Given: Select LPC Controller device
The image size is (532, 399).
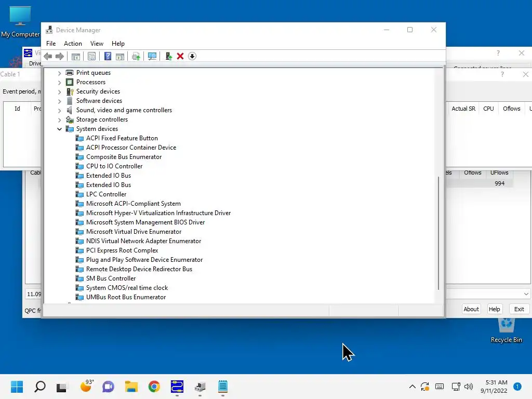Looking at the screenshot, I should 106,194.
